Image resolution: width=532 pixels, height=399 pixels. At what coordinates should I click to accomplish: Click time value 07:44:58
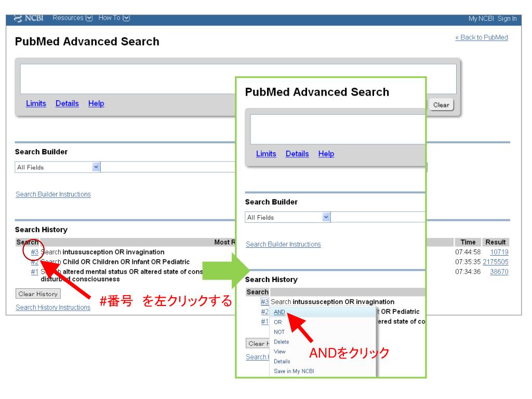point(468,252)
